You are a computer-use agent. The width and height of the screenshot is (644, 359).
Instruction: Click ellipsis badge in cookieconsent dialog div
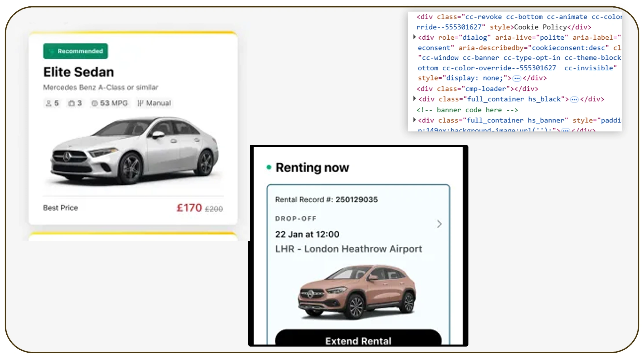coord(517,78)
